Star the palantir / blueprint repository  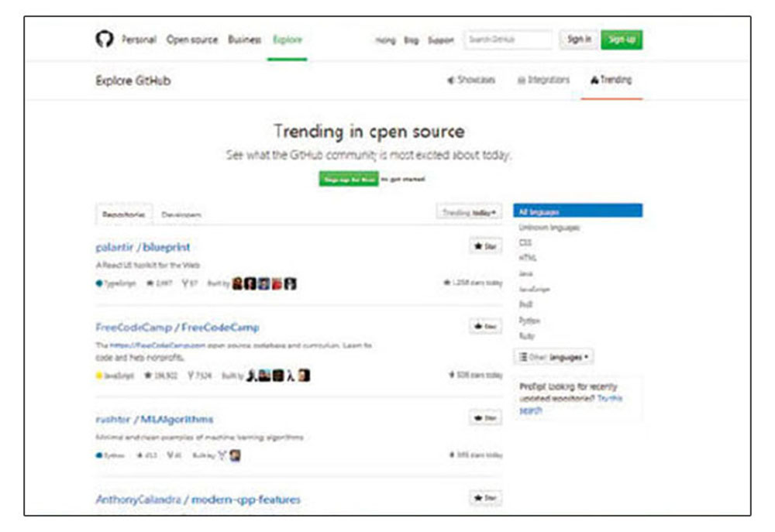pos(485,246)
